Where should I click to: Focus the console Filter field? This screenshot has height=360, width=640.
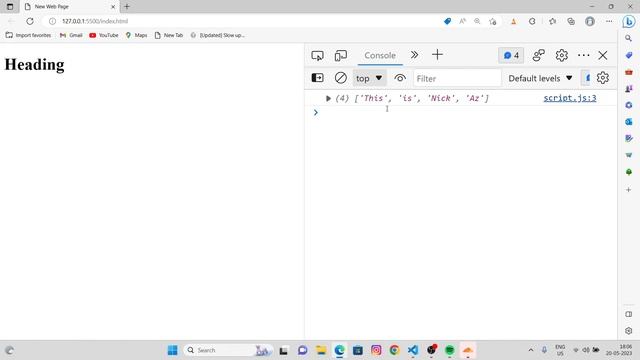click(x=457, y=78)
